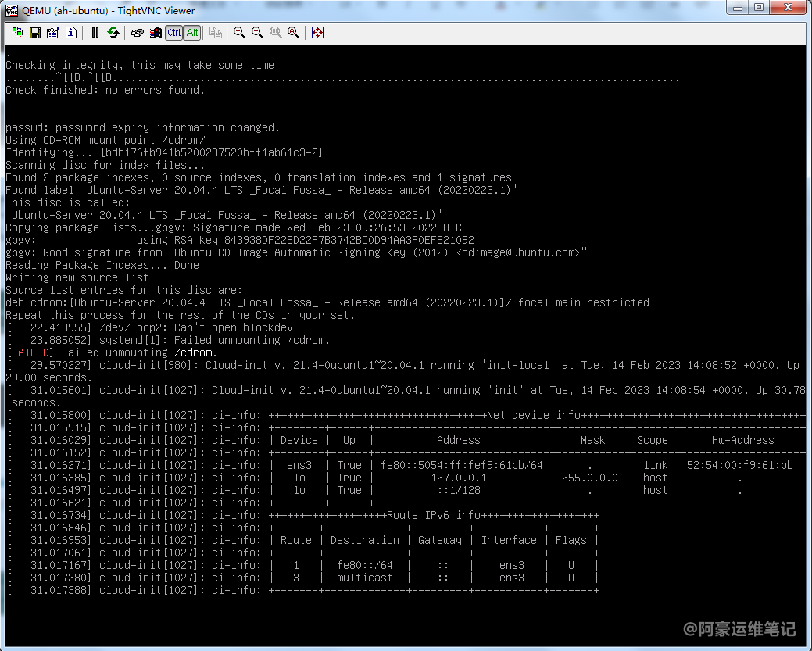Save connection with the floppy disk icon
The image size is (812, 651).
[35, 33]
